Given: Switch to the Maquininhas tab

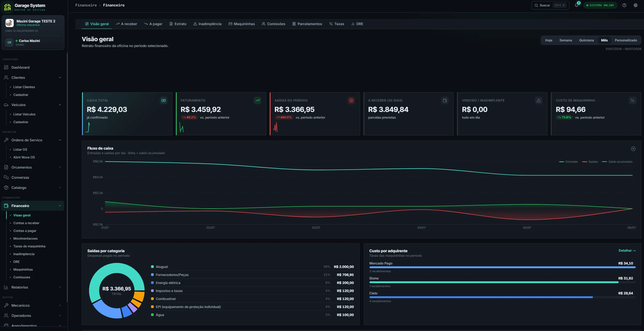Looking at the screenshot, I should 242,24.
